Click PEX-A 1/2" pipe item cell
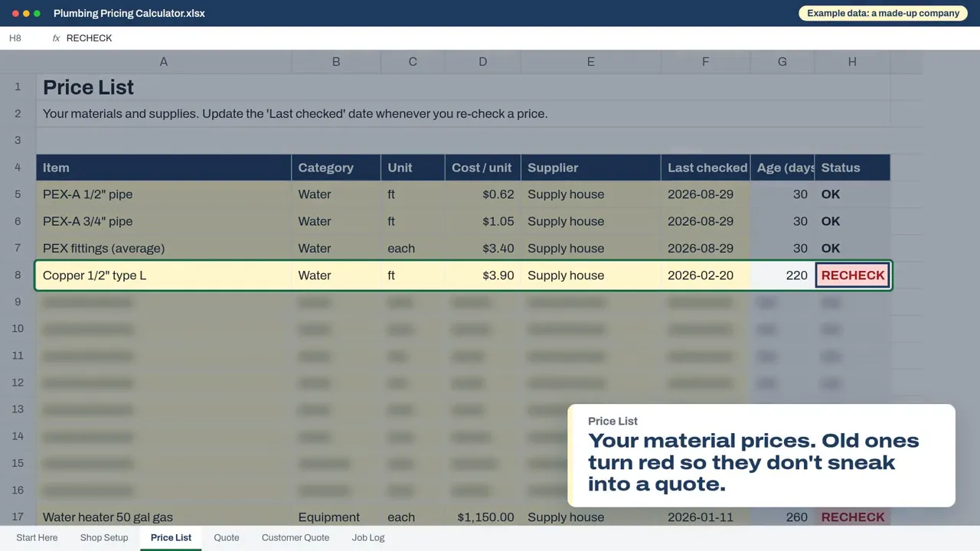The image size is (980, 551). (164, 194)
